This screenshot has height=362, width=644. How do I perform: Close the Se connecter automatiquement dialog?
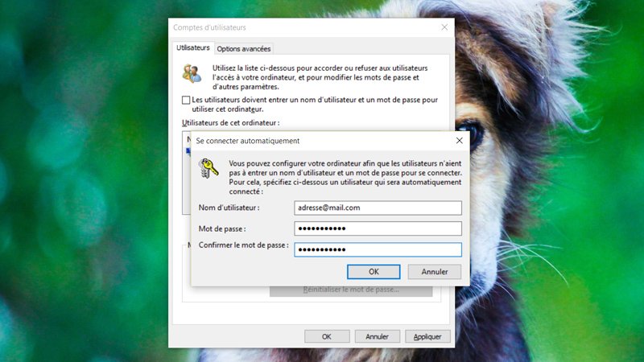pyautogui.click(x=459, y=140)
